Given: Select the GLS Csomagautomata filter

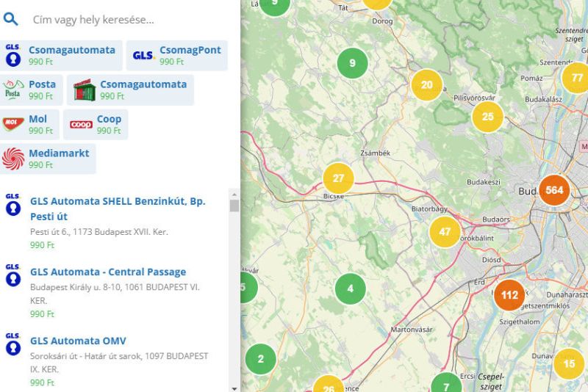Looking at the screenshot, I should [61, 55].
